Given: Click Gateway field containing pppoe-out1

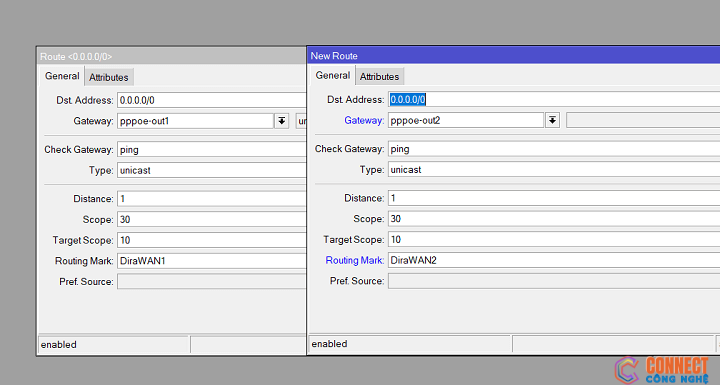Looking at the screenshot, I should point(196,121).
